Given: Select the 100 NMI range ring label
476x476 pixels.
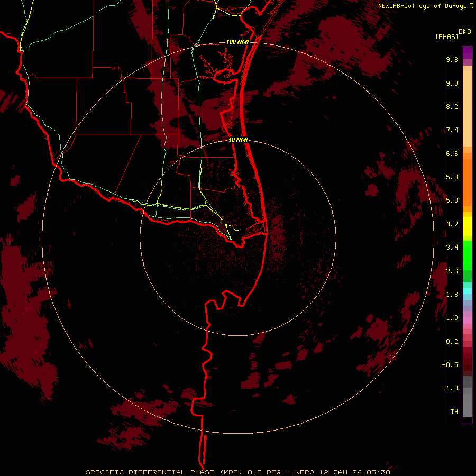Looking at the screenshot, I should click(x=237, y=42).
